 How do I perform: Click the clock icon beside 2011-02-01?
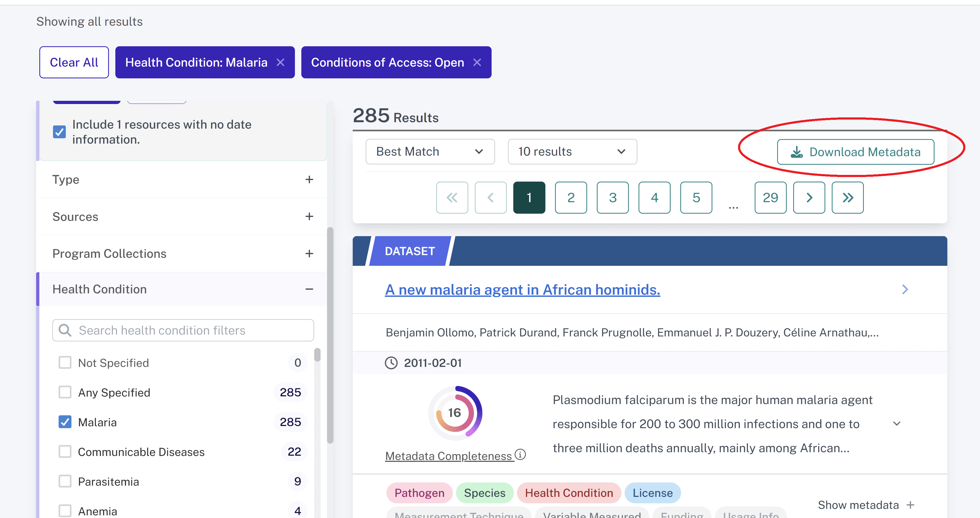click(391, 363)
